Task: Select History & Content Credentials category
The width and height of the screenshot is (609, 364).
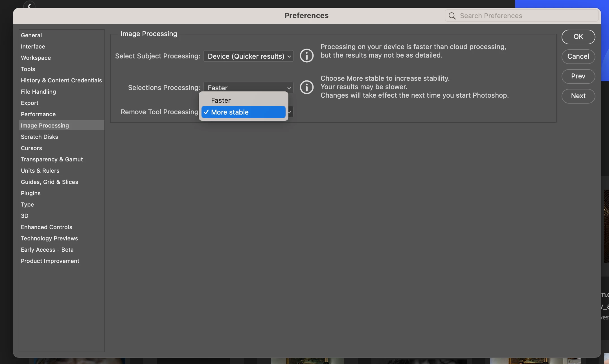Action: [x=61, y=80]
